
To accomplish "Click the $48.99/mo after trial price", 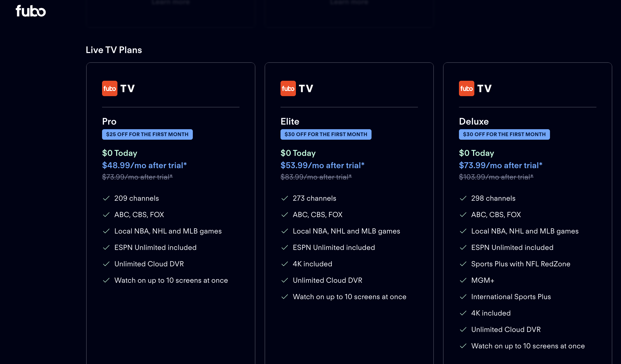I will [x=144, y=165].
